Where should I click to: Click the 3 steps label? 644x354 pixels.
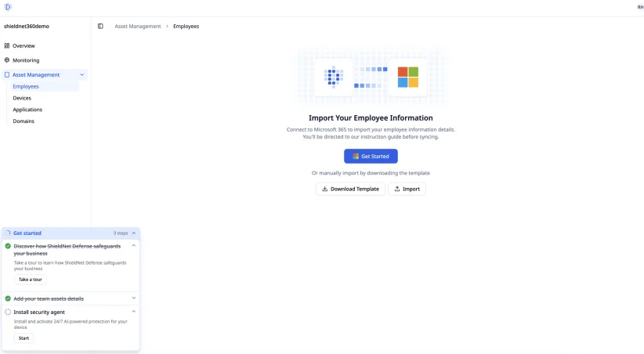coord(121,233)
